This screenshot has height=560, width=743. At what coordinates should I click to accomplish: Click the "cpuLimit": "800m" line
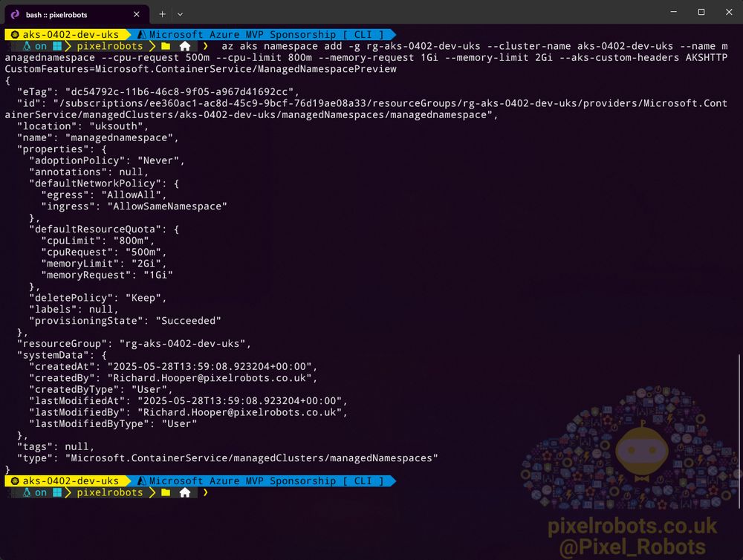97,241
